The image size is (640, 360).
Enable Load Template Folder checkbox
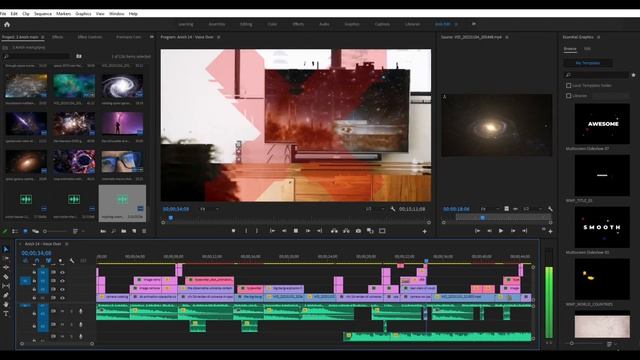click(569, 86)
